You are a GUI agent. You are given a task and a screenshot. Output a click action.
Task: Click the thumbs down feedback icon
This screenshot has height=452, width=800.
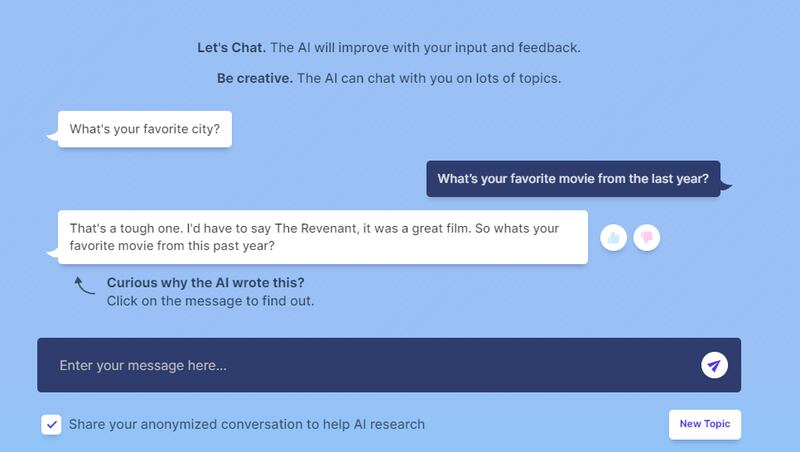pos(647,237)
